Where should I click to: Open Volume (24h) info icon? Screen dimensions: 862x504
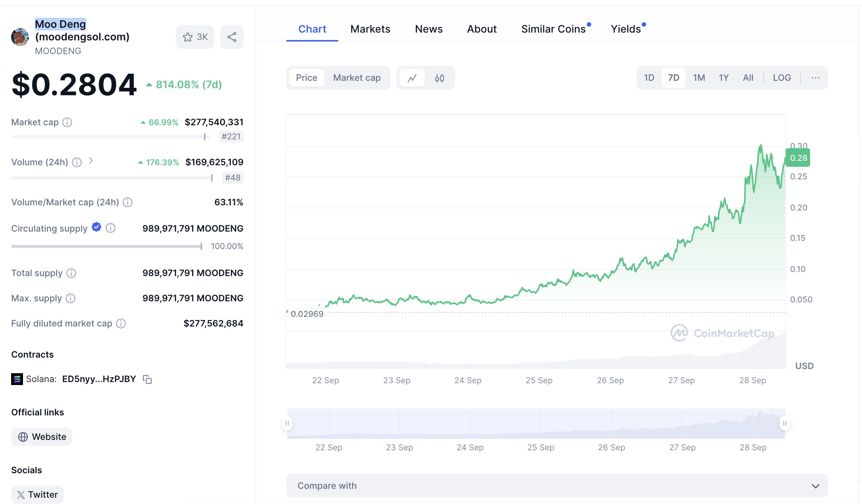[77, 162]
